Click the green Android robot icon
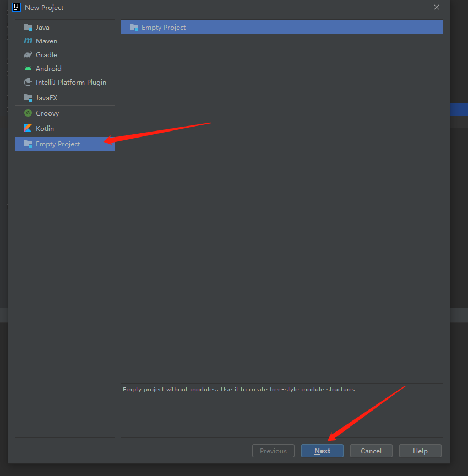 28,69
